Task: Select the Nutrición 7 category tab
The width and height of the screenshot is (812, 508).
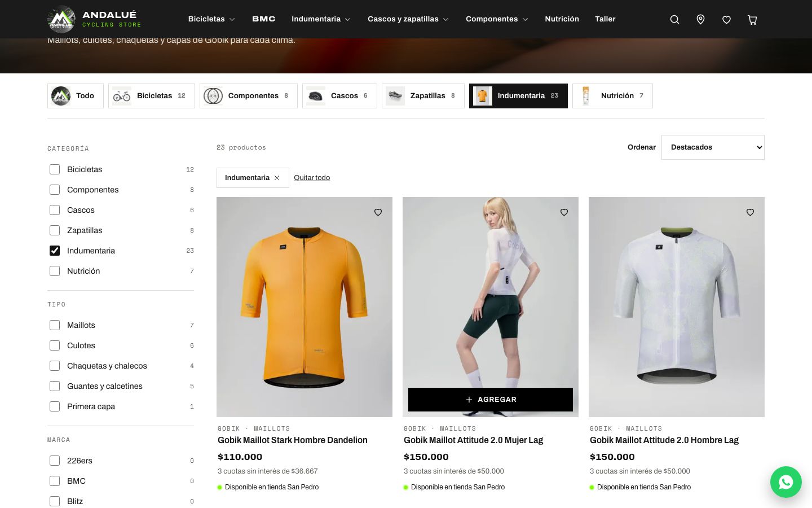Action: [x=612, y=96]
